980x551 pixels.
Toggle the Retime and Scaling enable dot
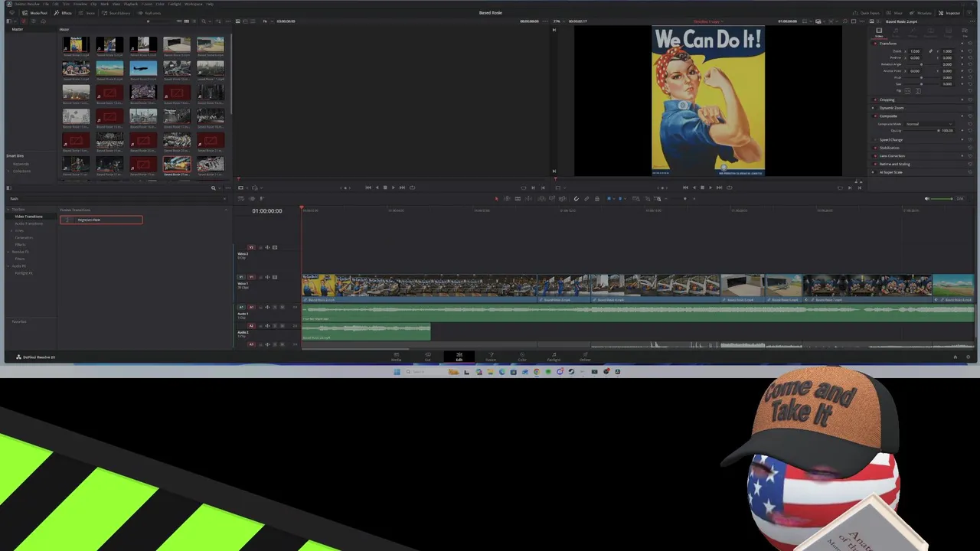pos(875,164)
